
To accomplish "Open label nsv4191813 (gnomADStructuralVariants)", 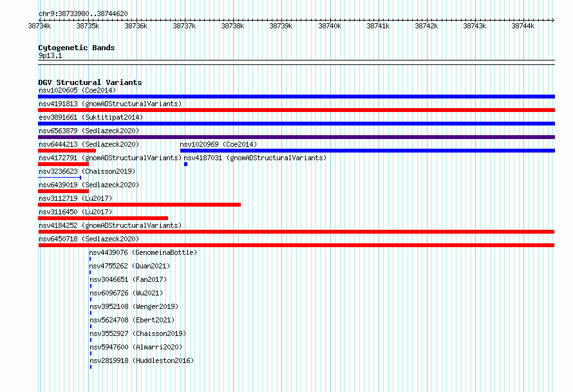I will coord(110,104).
